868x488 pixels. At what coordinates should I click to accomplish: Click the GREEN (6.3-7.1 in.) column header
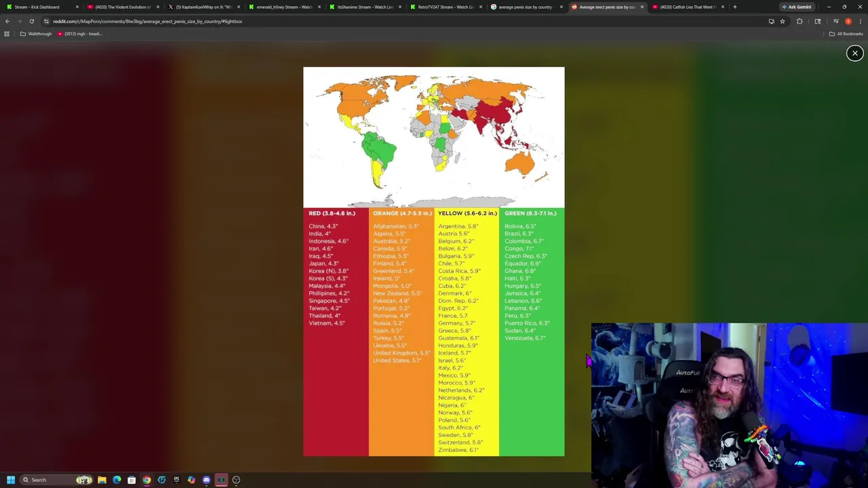click(530, 213)
